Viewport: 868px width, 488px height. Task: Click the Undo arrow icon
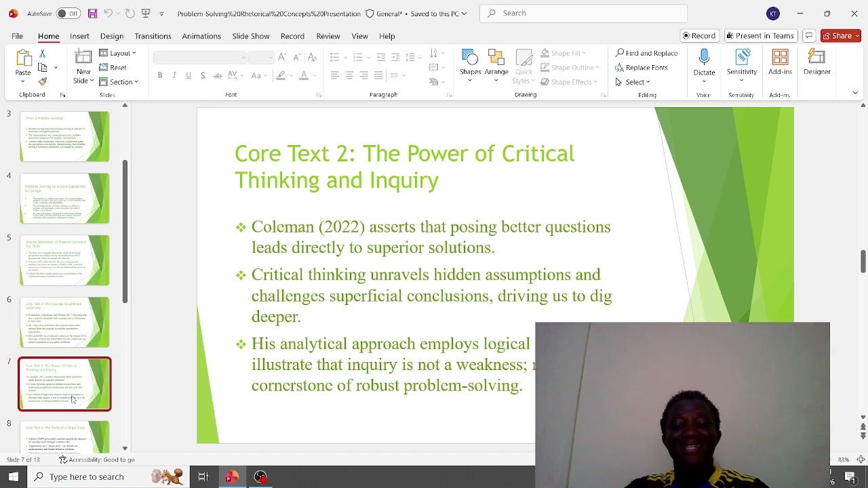pos(108,14)
